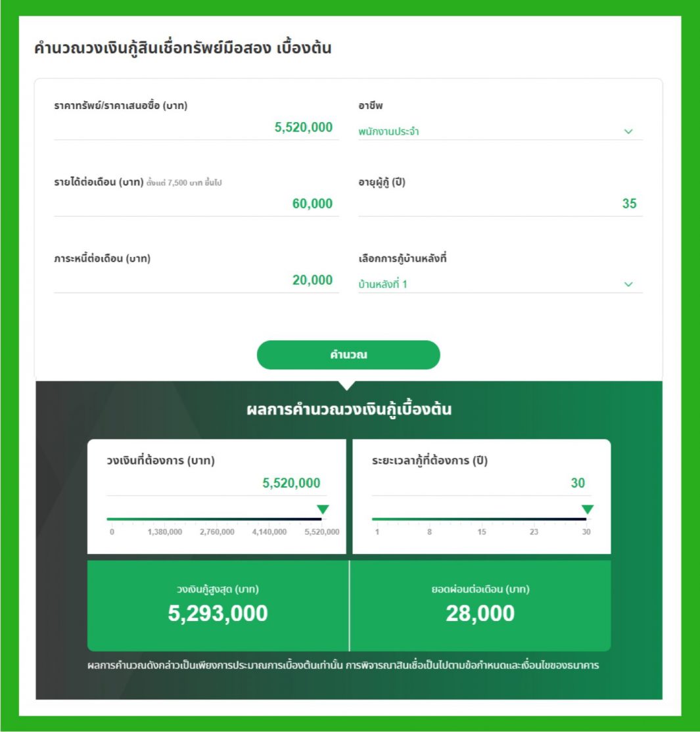Set loan amount slider to 4,140,000 mark

(269, 519)
